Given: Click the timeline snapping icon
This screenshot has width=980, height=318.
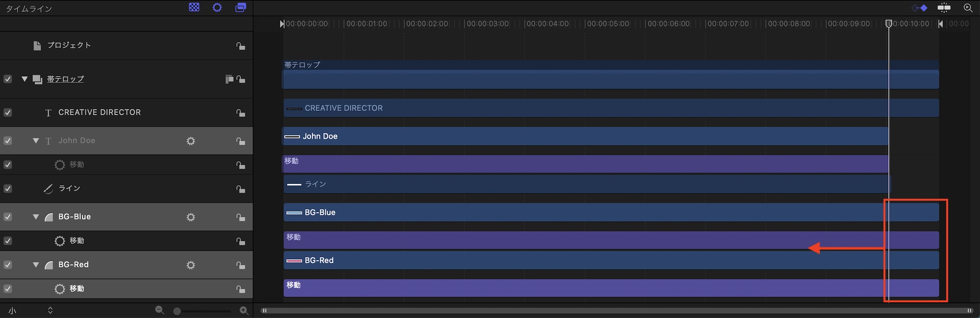Looking at the screenshot, I should click(x=944, y=8).
